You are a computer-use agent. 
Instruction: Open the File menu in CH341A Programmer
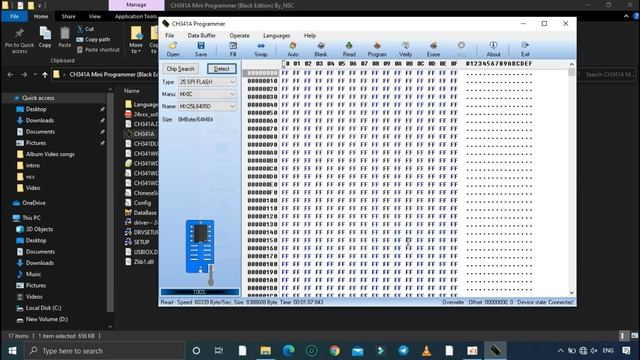pyautogui.click(x=169, y=36)
